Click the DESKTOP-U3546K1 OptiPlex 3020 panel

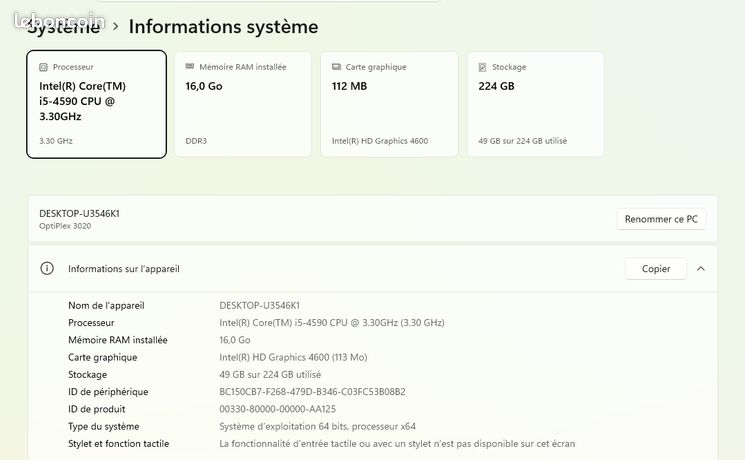pos(373,219)
